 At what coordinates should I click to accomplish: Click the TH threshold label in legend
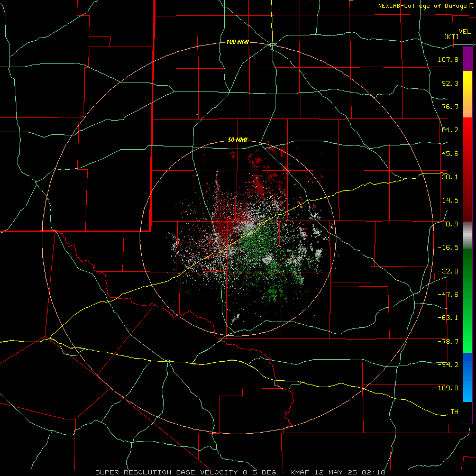coord(454,412)
